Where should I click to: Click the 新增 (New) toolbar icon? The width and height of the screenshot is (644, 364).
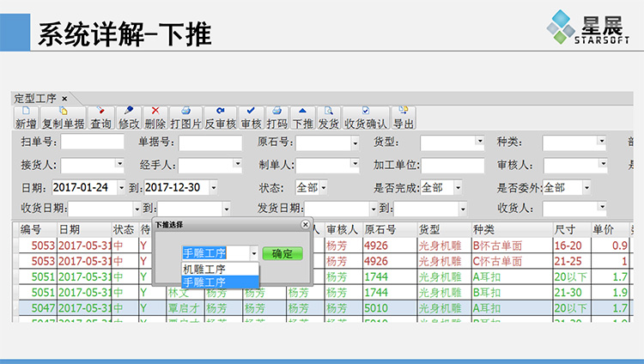click(x=26, y=118)
